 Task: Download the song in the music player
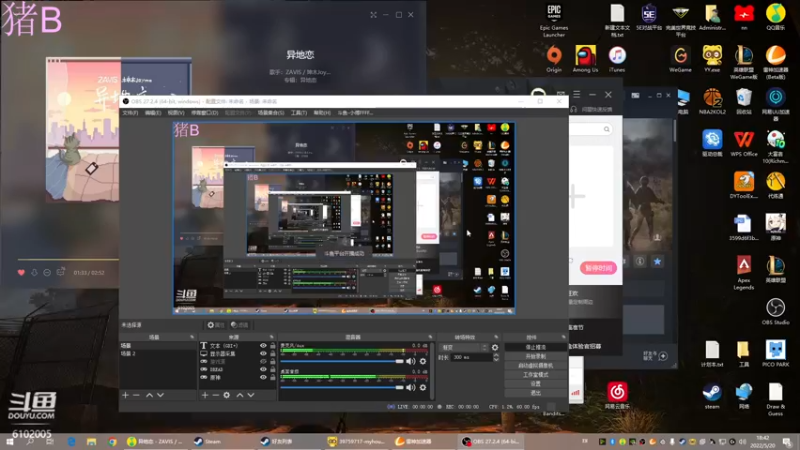[x=34, y=272]
